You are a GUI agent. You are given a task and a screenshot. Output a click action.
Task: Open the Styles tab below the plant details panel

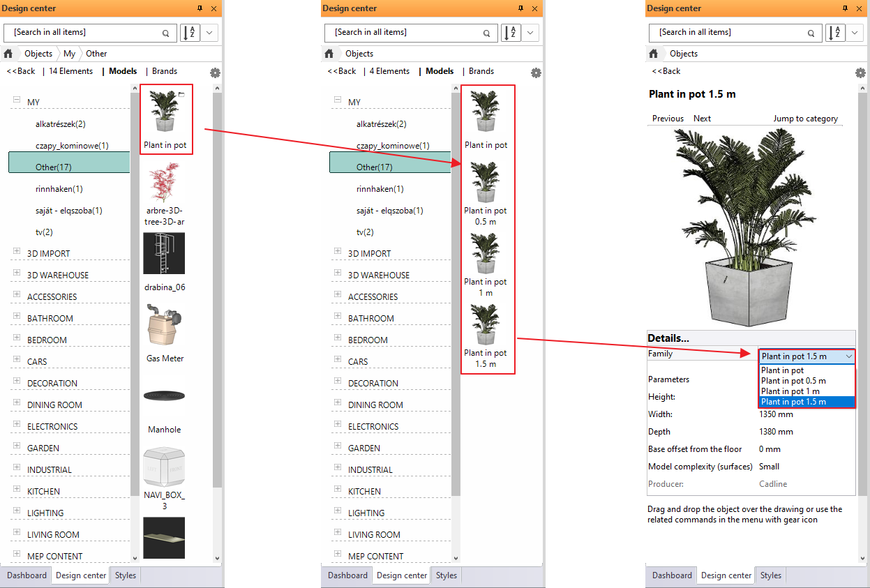770,575
